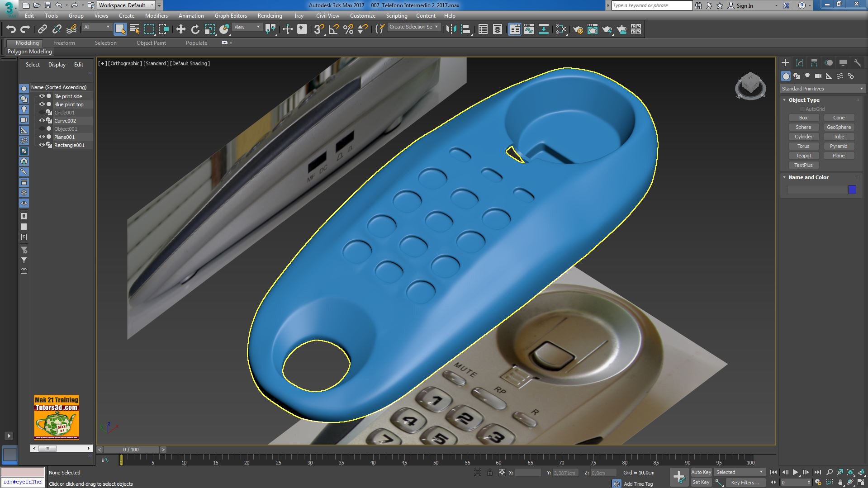Enable the AutoGrid checkbox
The height and width of the screenshot is (488, 868).
pyautogui.click(x=802, y=109)
